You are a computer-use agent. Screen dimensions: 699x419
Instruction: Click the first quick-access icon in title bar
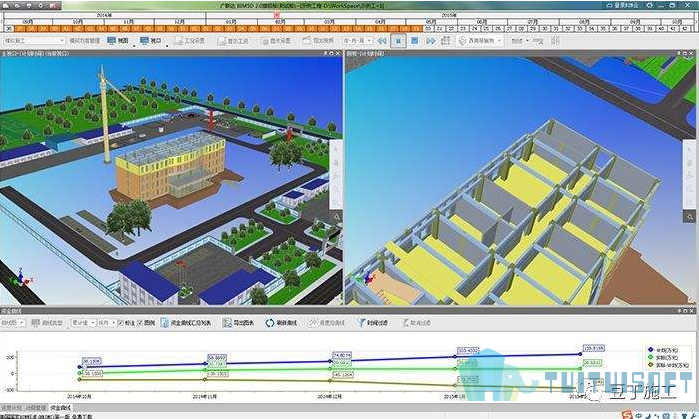pyautogui.click(x=7, y=5)
